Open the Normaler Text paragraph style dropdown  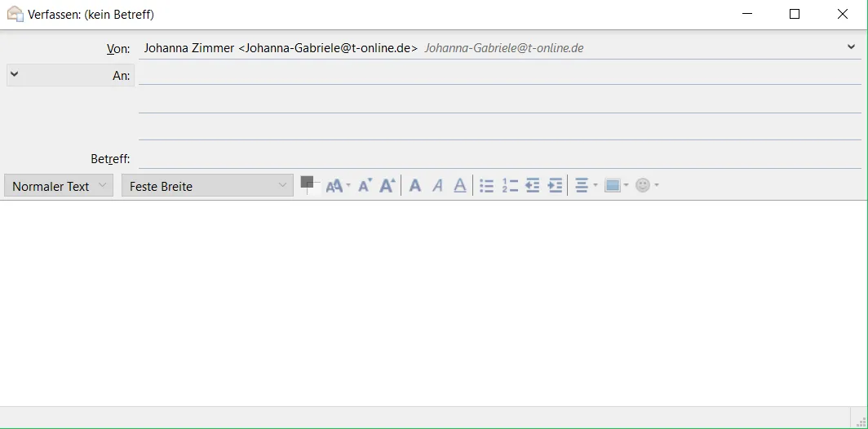(59, 185)
